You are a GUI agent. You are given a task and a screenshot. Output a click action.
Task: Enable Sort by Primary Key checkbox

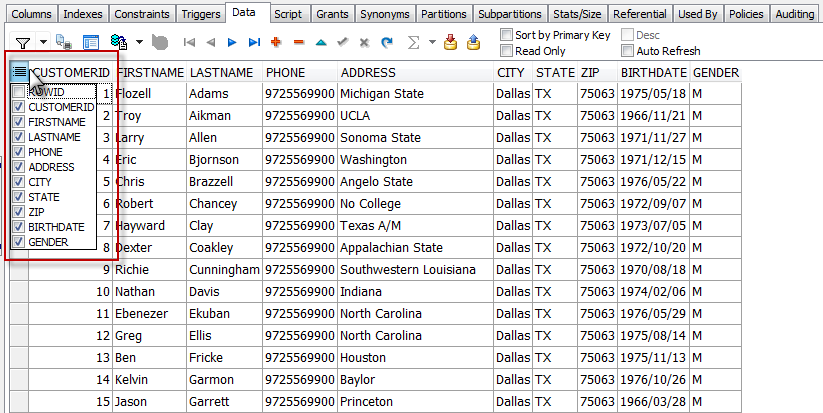point(507,35)
